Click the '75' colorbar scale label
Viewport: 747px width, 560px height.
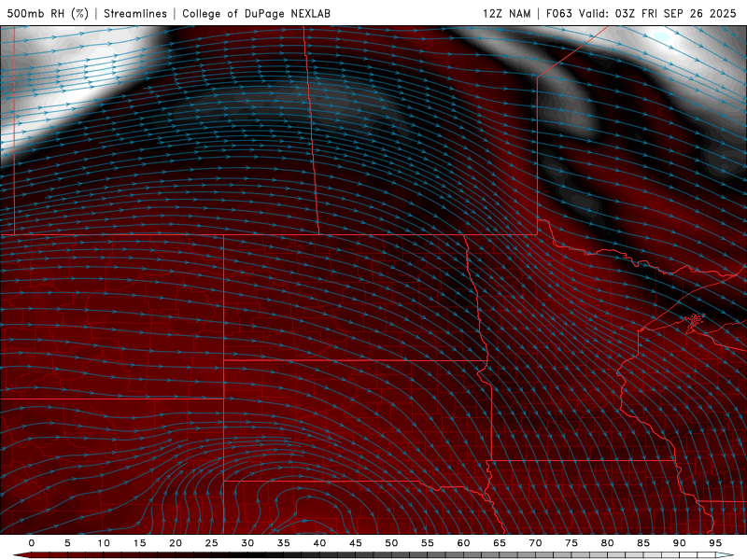pos(571,543)
